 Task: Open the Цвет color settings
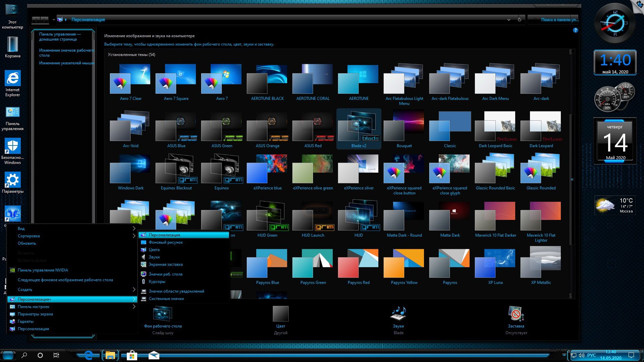pyautogui.click(x=280, y=320)
